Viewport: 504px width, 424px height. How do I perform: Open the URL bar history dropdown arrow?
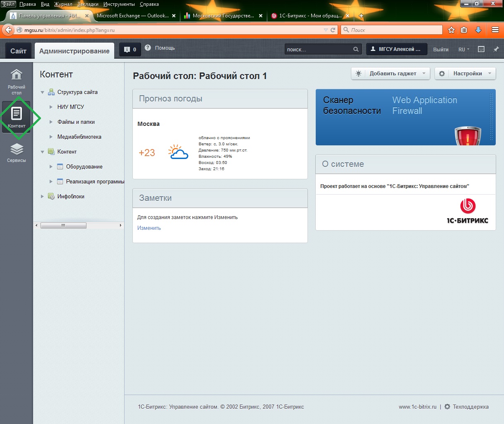[x=325, y=30]
